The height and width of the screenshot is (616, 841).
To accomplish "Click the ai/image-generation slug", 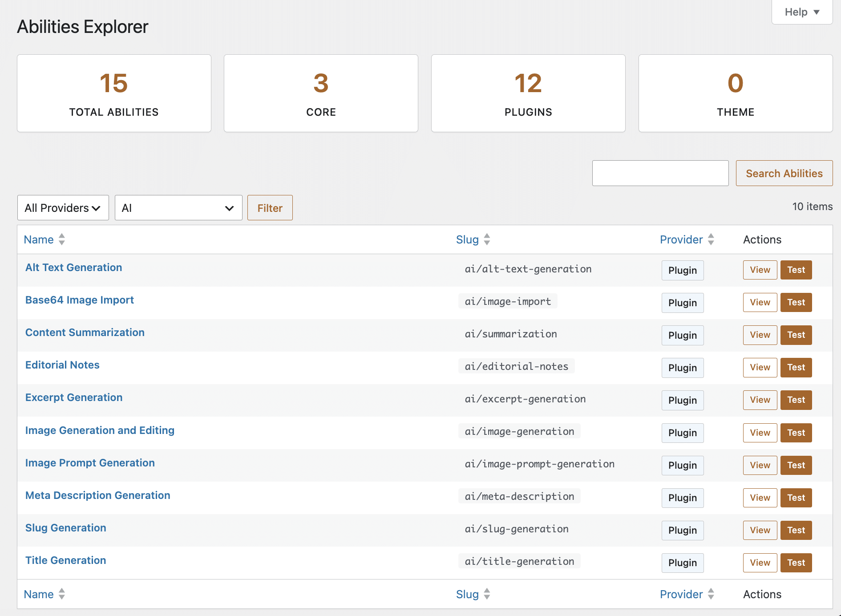I will [519, 431].
